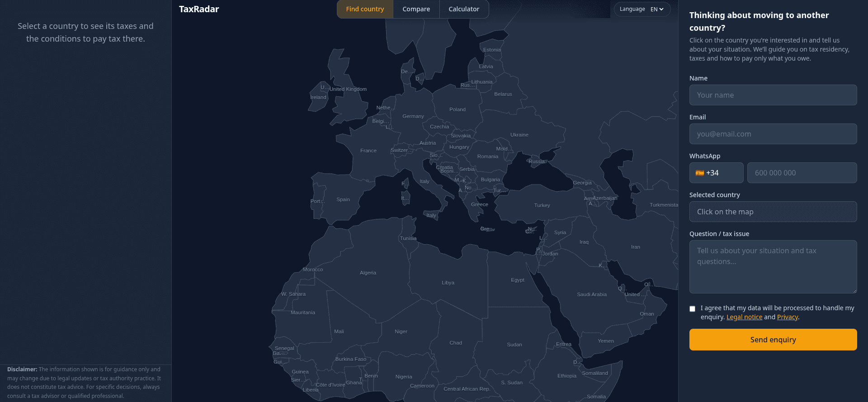Select Burkina Faso on the map
Screen dimensions: 868x402
(351, 359)
